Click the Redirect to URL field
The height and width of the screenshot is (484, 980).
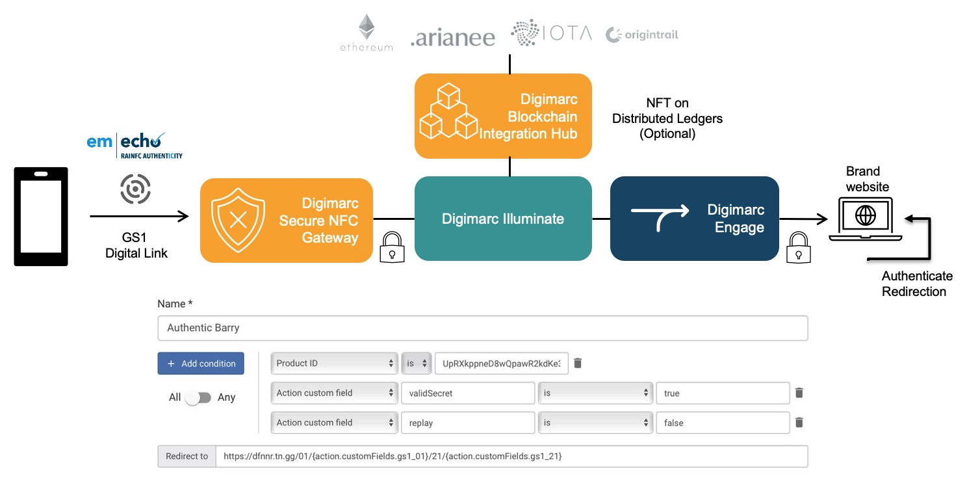click(x=512, y=456)
